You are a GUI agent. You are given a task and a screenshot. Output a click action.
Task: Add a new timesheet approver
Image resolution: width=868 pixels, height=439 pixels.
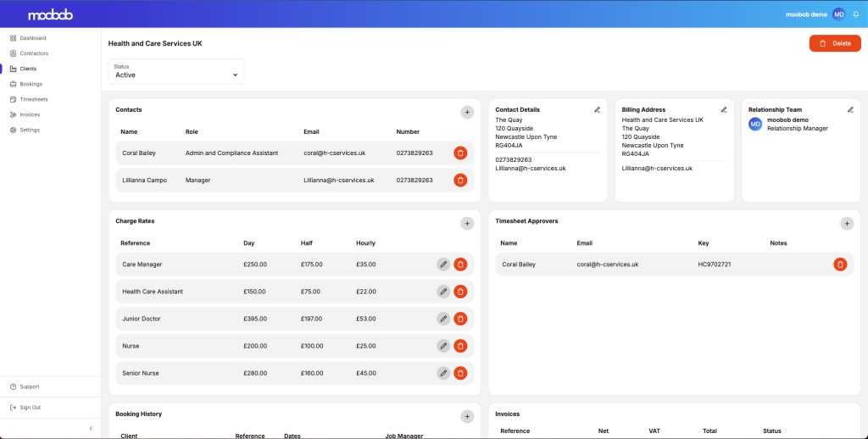coord(847,224)
